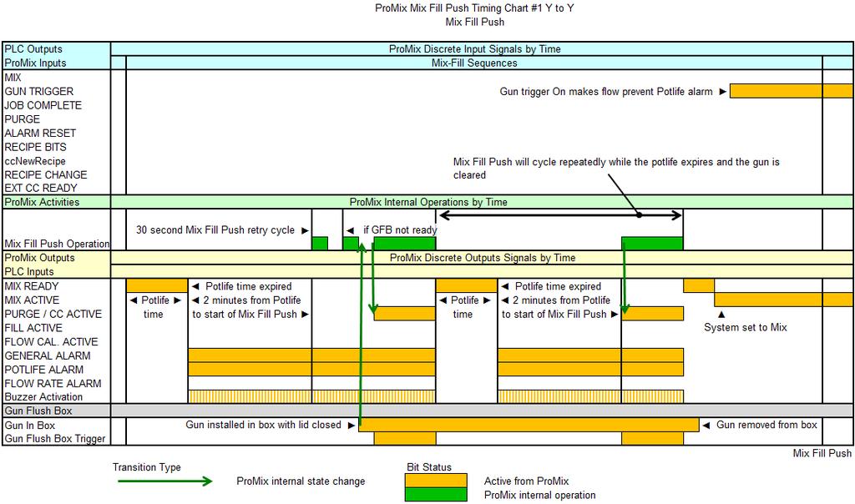Click the green arrow in the Transition Type legend
Viewport: 855px width, 504px height.
tap(165, 481)
